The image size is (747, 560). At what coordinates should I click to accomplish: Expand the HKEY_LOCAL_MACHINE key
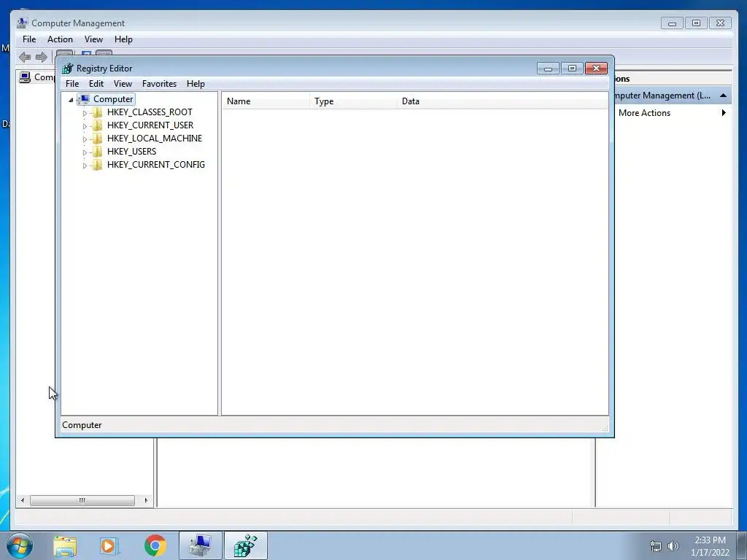(85, 139)
